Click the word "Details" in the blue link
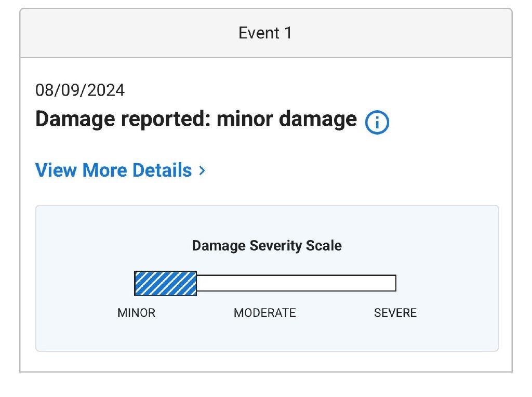532x397 pixels. 162,170
